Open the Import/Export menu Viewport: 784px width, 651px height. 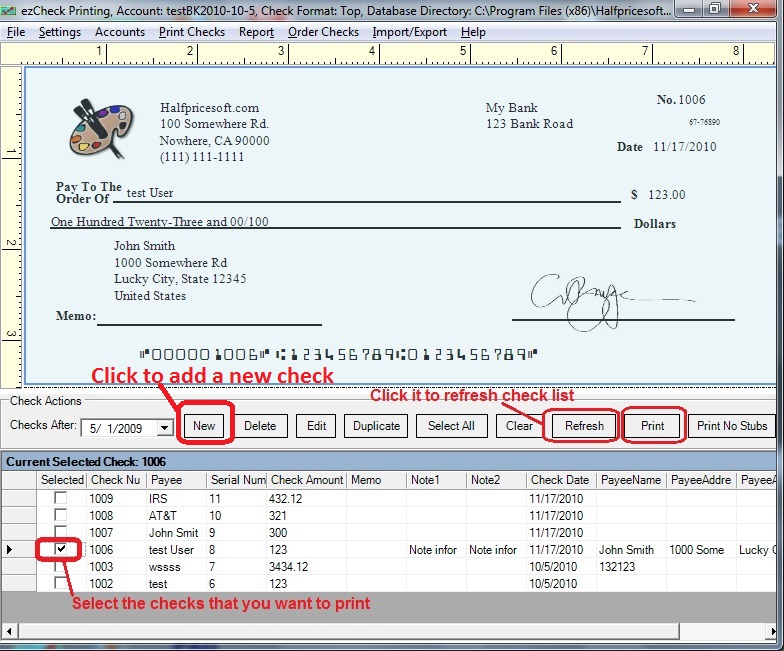[x=410, y=32]
